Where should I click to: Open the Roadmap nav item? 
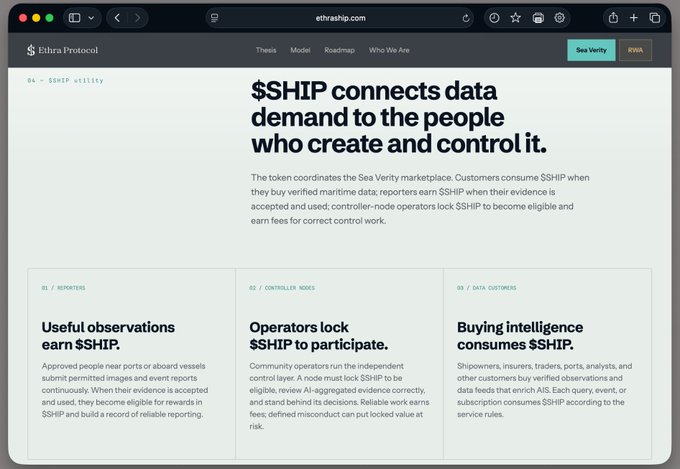click(340, 50)
